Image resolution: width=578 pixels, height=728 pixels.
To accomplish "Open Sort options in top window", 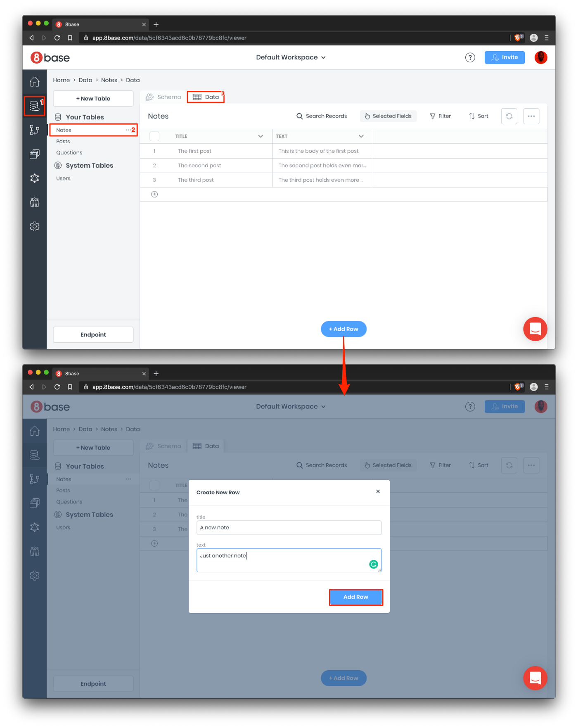I will point(479,116).
